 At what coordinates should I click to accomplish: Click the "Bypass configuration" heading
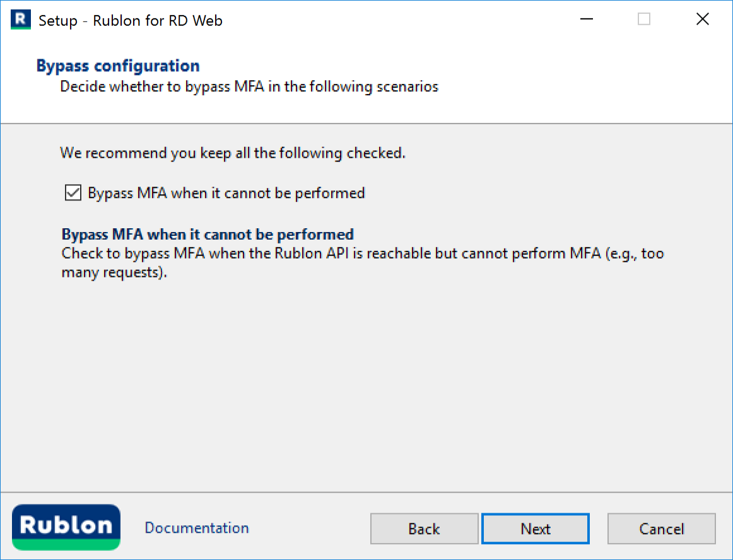pyautogui.click(x=118, y=66)
